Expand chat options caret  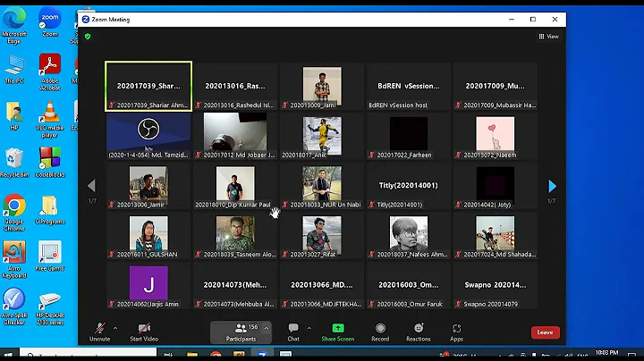click(x=309, y=328)
